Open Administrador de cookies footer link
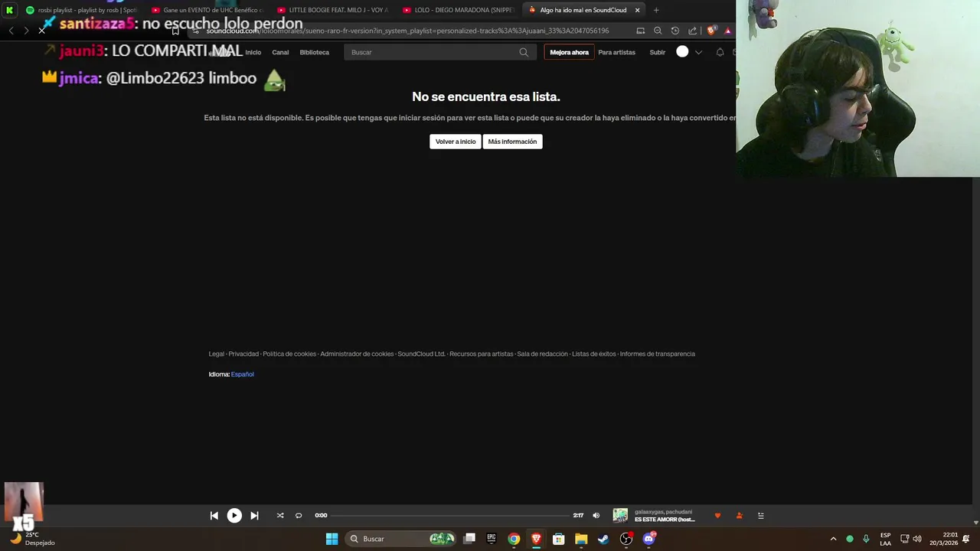This screenshot has width=980, height=551. (357, 354)
